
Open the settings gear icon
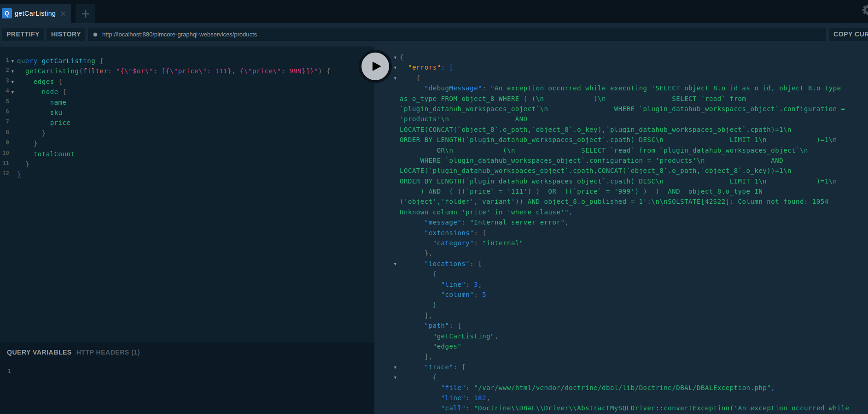click(x=865, y=10)
